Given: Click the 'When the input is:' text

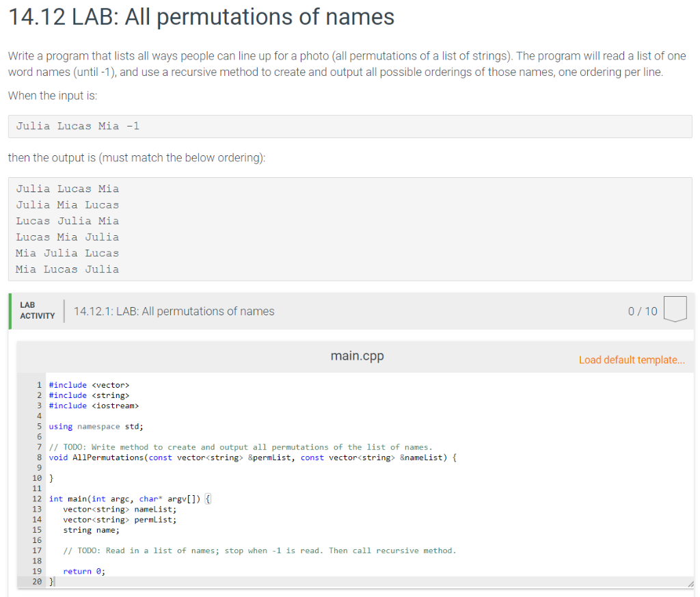Looking at the screenshot, I should 53,96.
